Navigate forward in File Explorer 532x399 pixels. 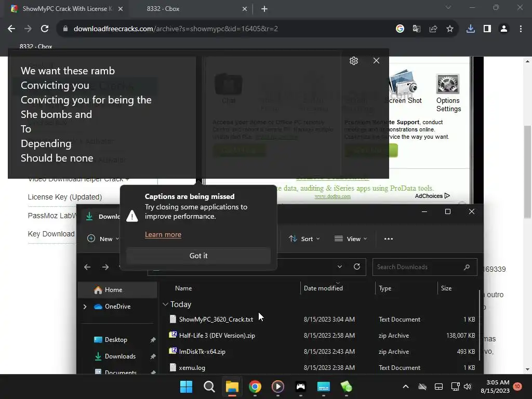pos(105,267)
